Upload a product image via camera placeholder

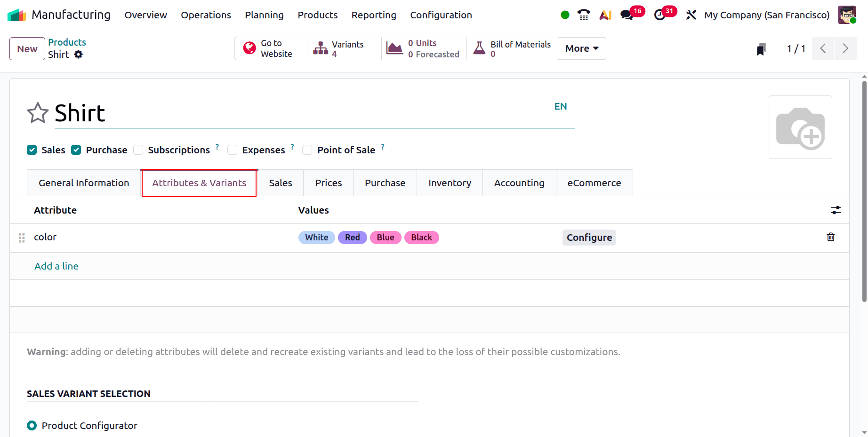click(x=800, y=127)
